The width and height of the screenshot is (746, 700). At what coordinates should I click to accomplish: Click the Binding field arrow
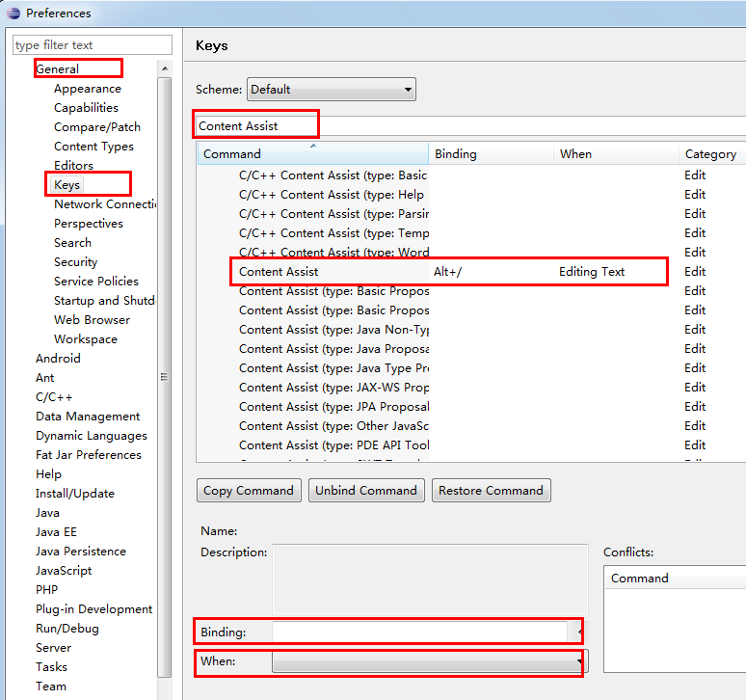(x=580, y=633)
